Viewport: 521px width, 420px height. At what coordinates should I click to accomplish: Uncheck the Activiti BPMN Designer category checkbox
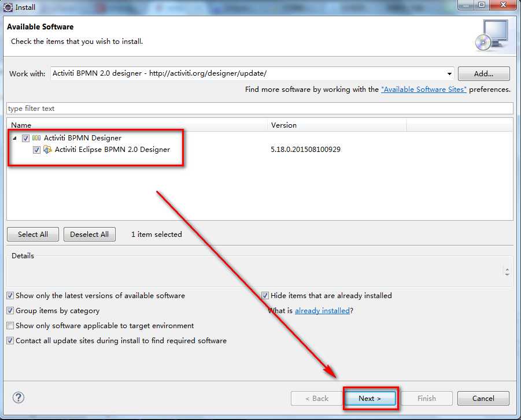click(25, 138)
